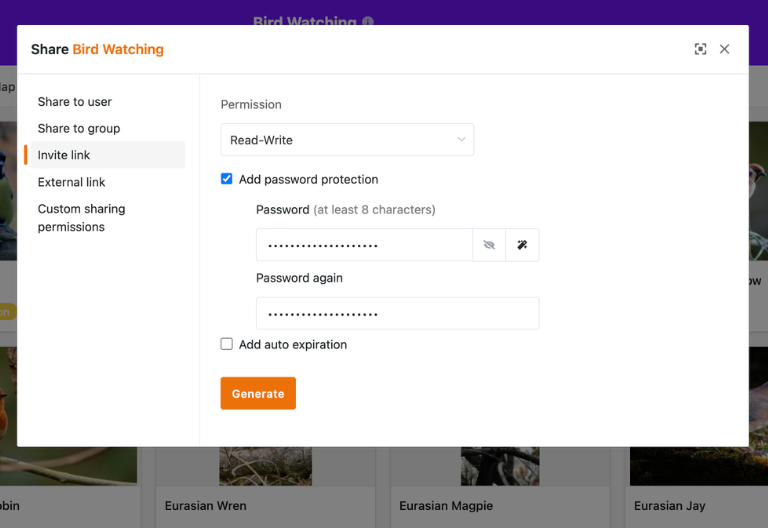Image resolution: width=768 pixels, height=528 pixels.
Task: Click the Permission dropdown chevron arrow
Action: [x=461, y=140]
